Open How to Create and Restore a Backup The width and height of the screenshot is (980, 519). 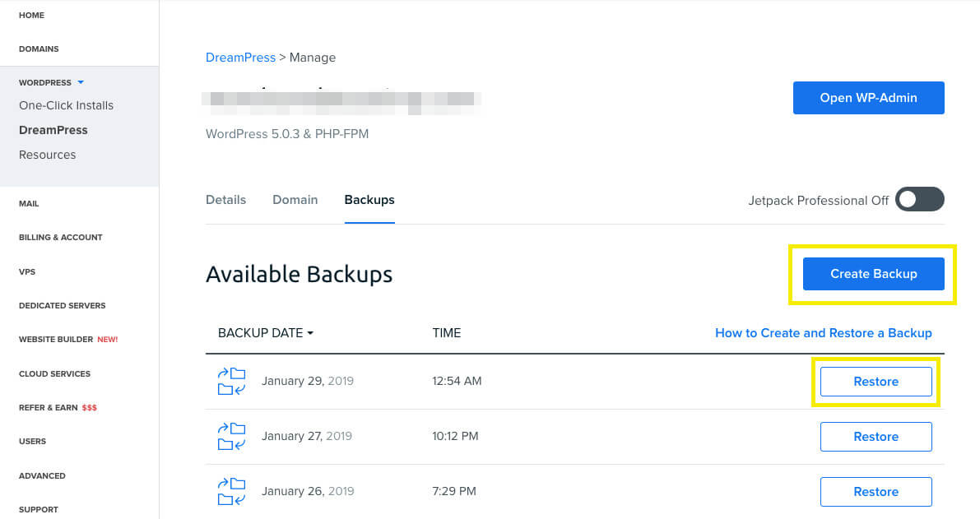pyautogui.click(x=823, y=333)
